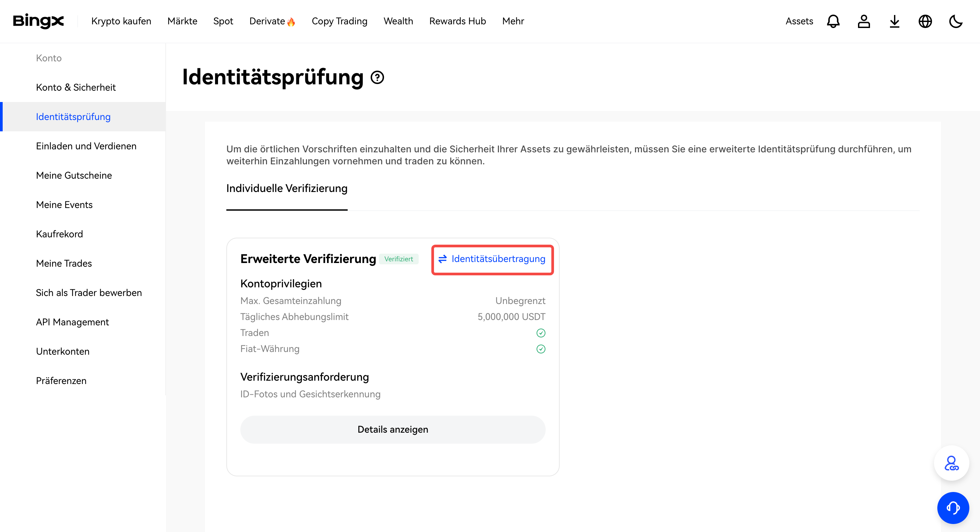Screen dimensions: 980x532
Task: Click the help icon beside Identitätsprüfung heading
Action: tap(377, 77)
